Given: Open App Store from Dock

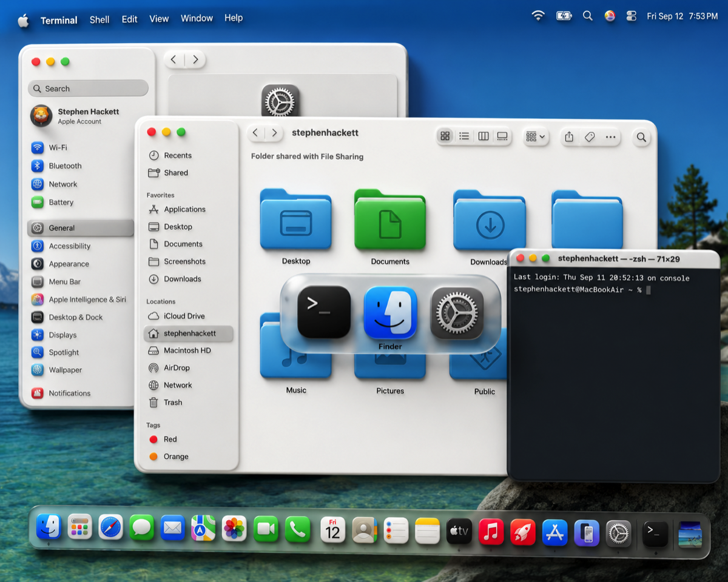Looking at the screenshot, I should pos(554,532).
